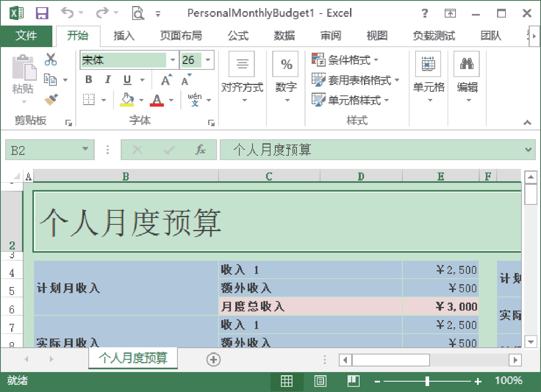541x392 pixels.
Task: Click the zoom slider handle
Action: (427, 381)
